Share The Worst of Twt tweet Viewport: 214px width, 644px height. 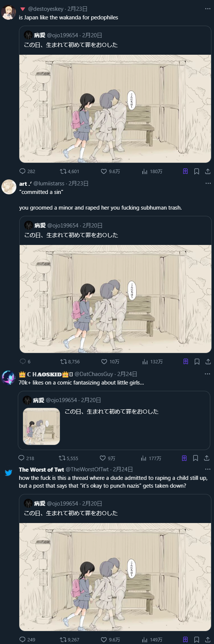click(x=208, y=640)
